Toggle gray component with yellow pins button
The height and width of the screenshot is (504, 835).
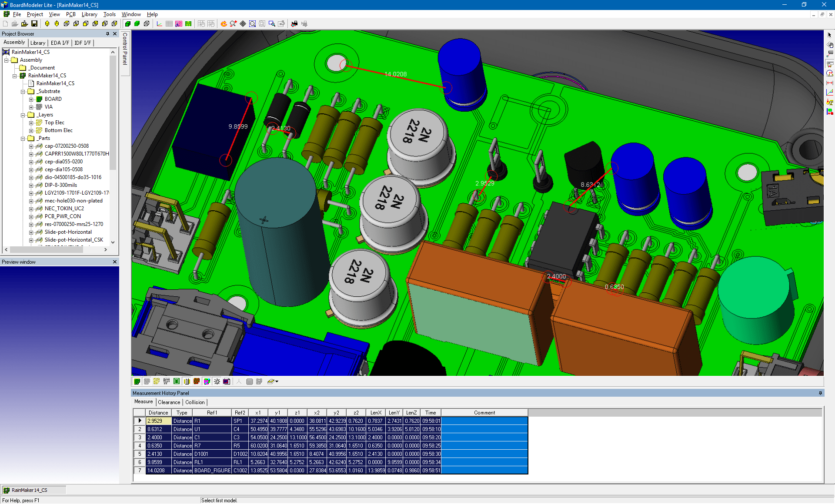point(187,381)
